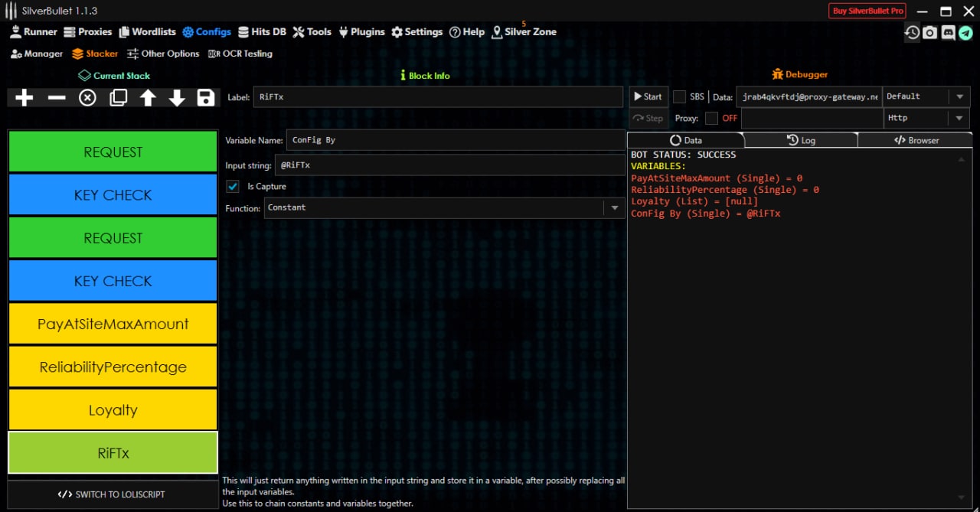Click the circled X disable block icon
The width and height of the screenshot is (980, 512).
click(87, 98)
